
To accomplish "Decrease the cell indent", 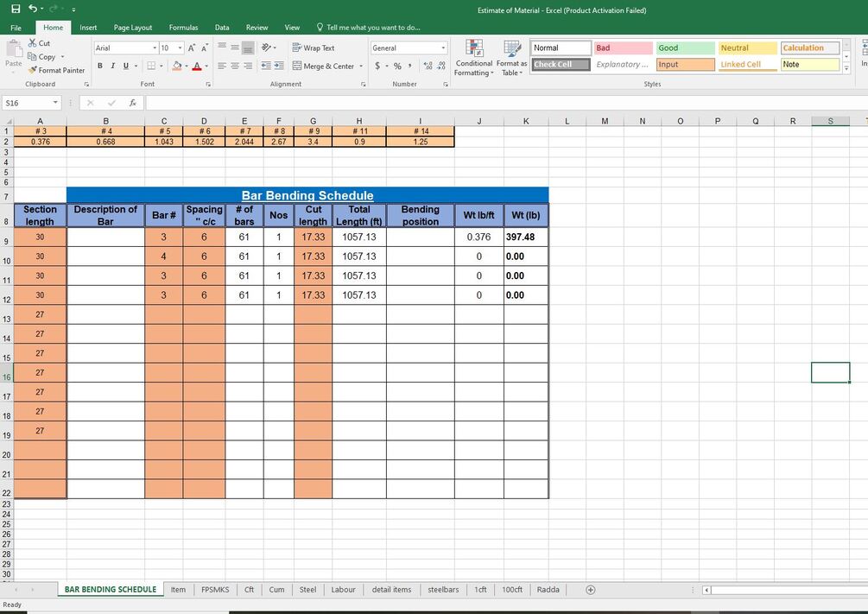I will (266, 66).
